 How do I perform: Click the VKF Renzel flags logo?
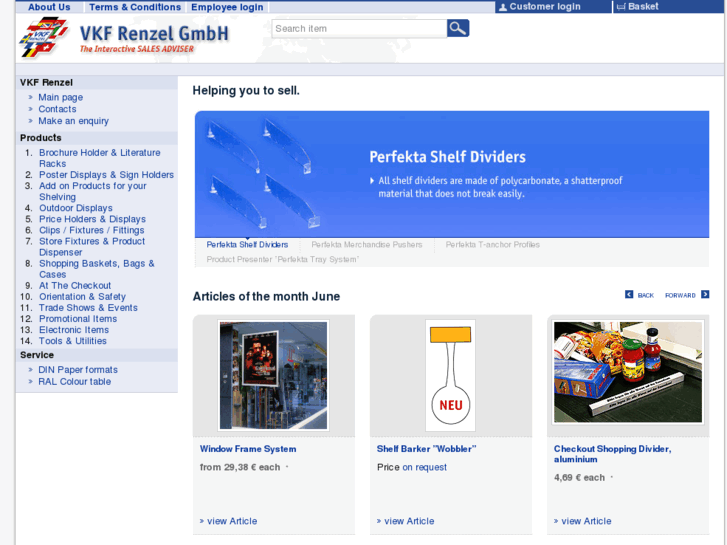pyautogui.click(x=43, y=37)
